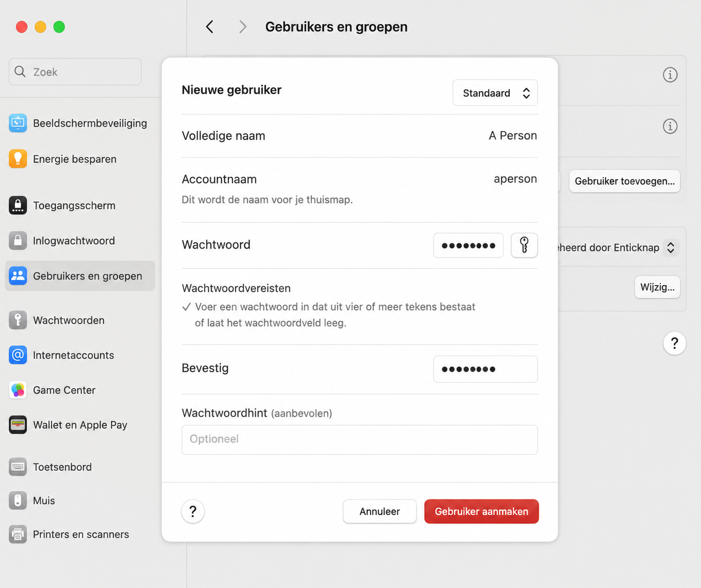The height and width of the screenshot is (588, 701).
Task: Click the help question mark in dialog
Action: [193, 511]
